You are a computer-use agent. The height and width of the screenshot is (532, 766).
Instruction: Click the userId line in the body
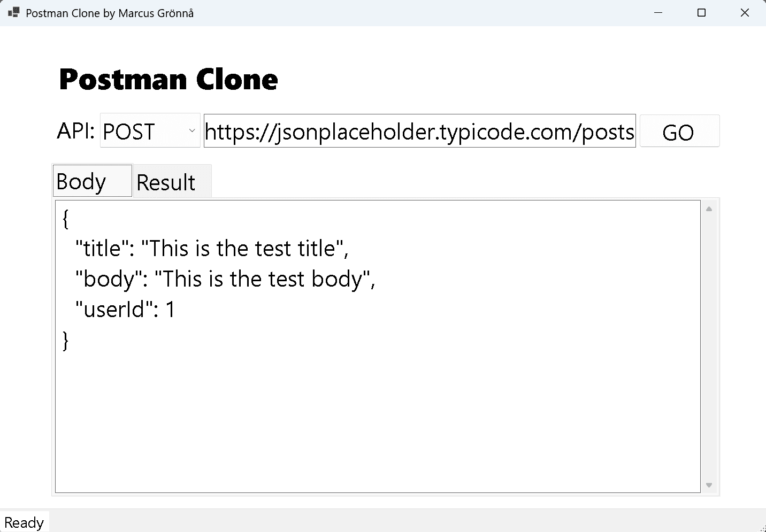click(125, 309)
